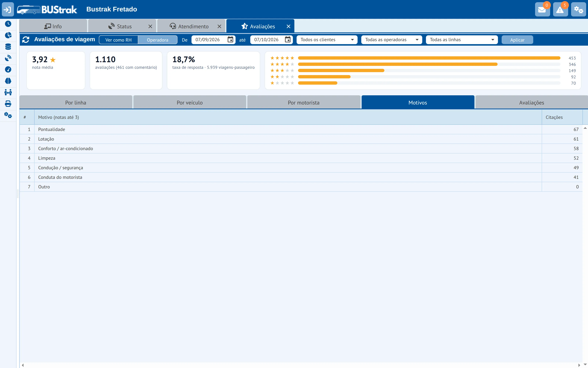Viewport: 588px width, 368px height.
Task: Open the Info tab
Action: pyautogui.click(x=53, y=26)
